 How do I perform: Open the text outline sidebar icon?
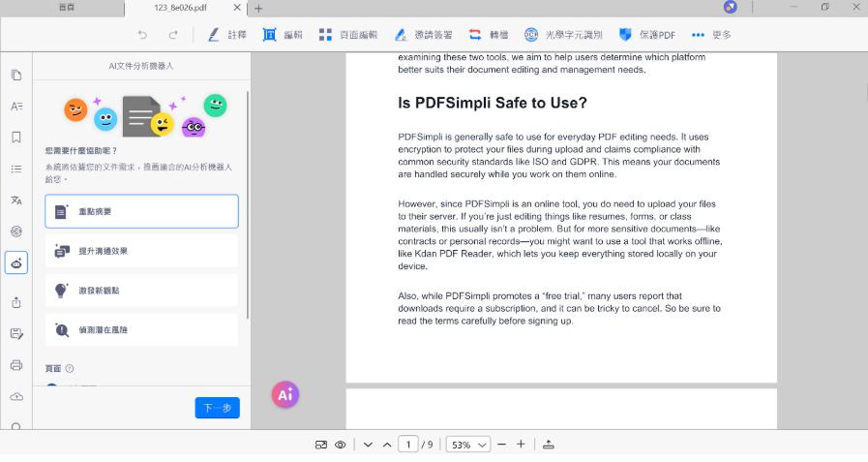pos(16,107)
